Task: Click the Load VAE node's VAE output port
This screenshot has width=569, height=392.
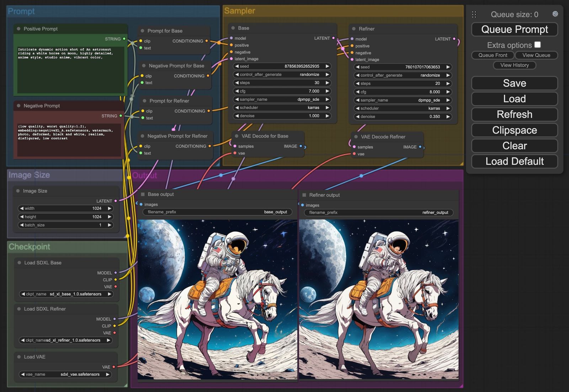Action: [114, 367]
